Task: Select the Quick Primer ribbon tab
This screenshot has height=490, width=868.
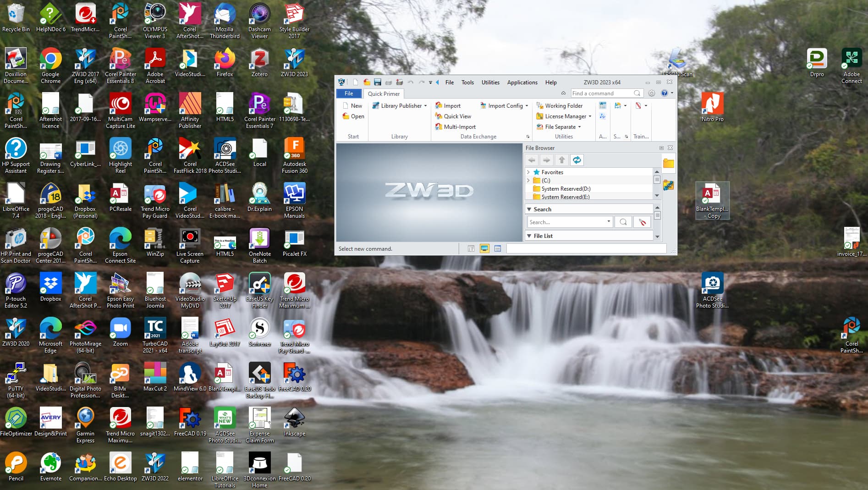Action: 384,94
